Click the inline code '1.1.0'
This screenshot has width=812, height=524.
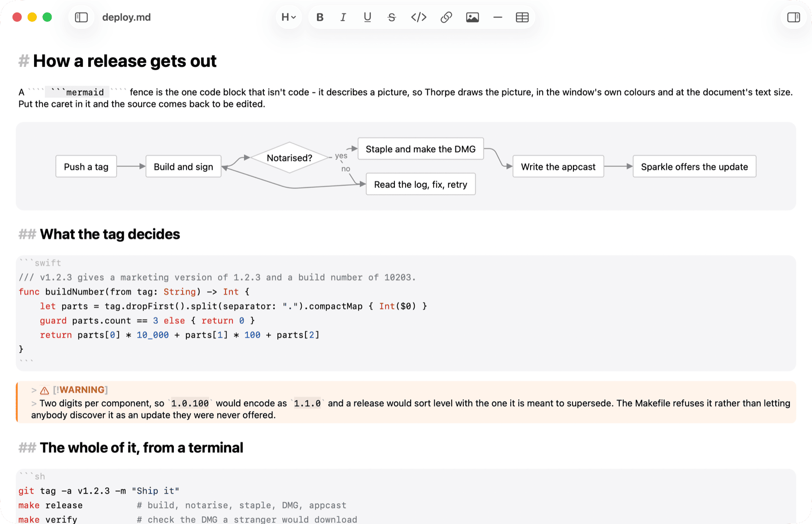coord(307,404)
